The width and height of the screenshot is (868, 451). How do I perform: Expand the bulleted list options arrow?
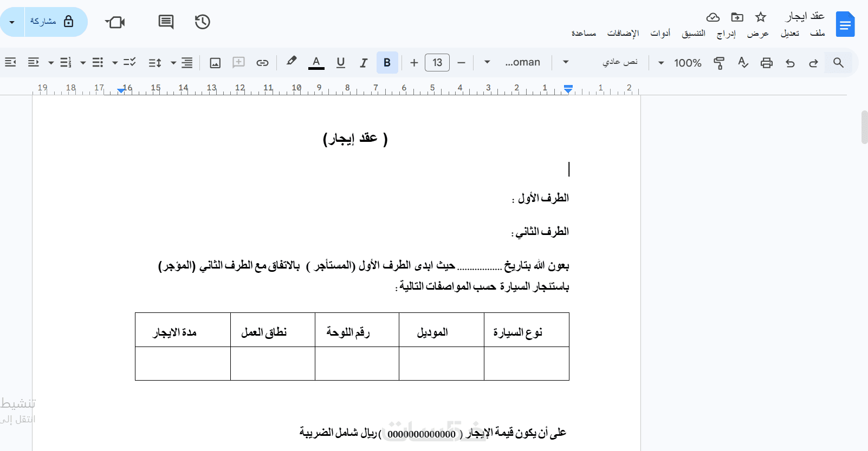tap(83, 63)
